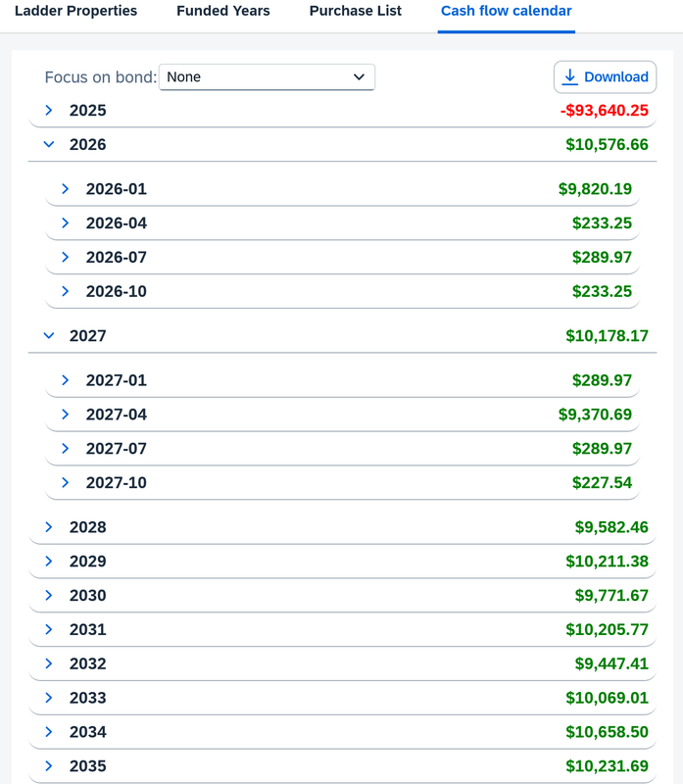
Task: Expand the 2027-04 month chevron
Action: 65,414
